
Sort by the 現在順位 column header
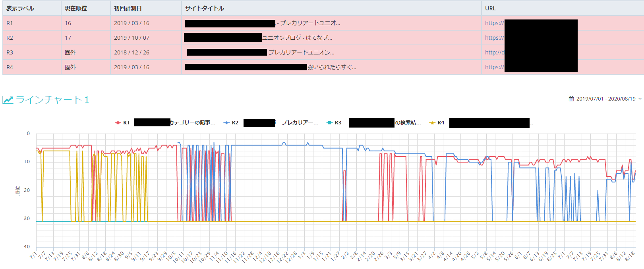76,8
